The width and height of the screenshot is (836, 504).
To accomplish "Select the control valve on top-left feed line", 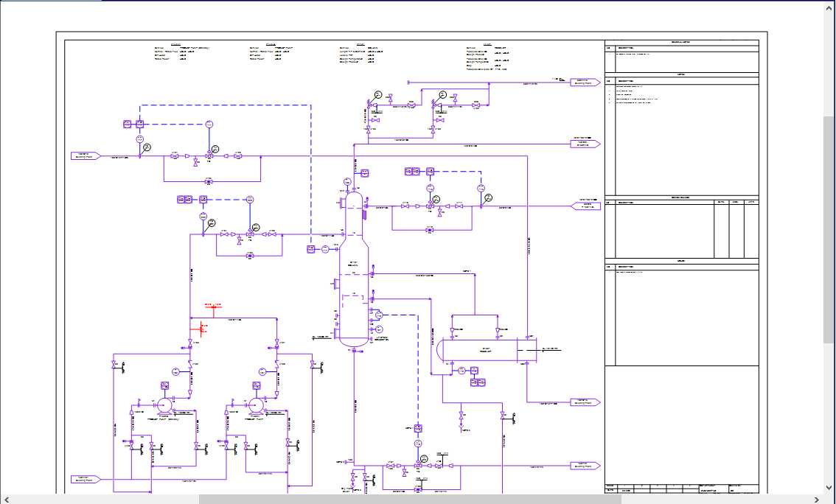I will [209, 155].
